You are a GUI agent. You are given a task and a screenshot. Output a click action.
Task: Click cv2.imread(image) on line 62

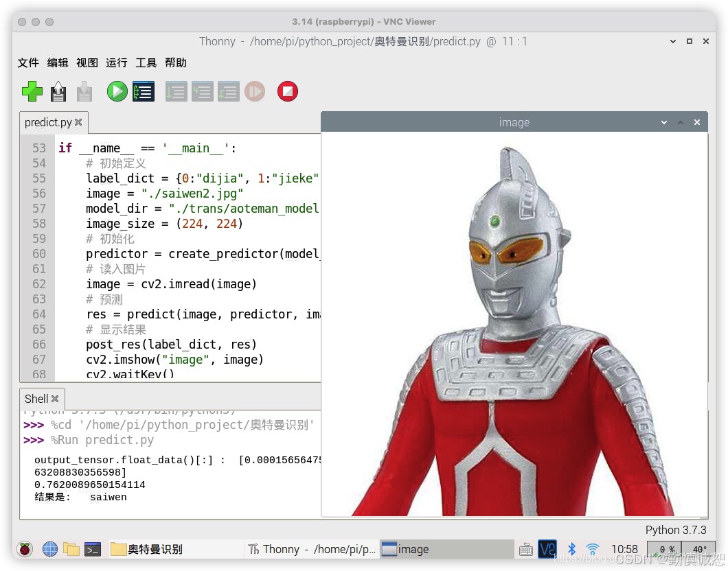[198, 284]
